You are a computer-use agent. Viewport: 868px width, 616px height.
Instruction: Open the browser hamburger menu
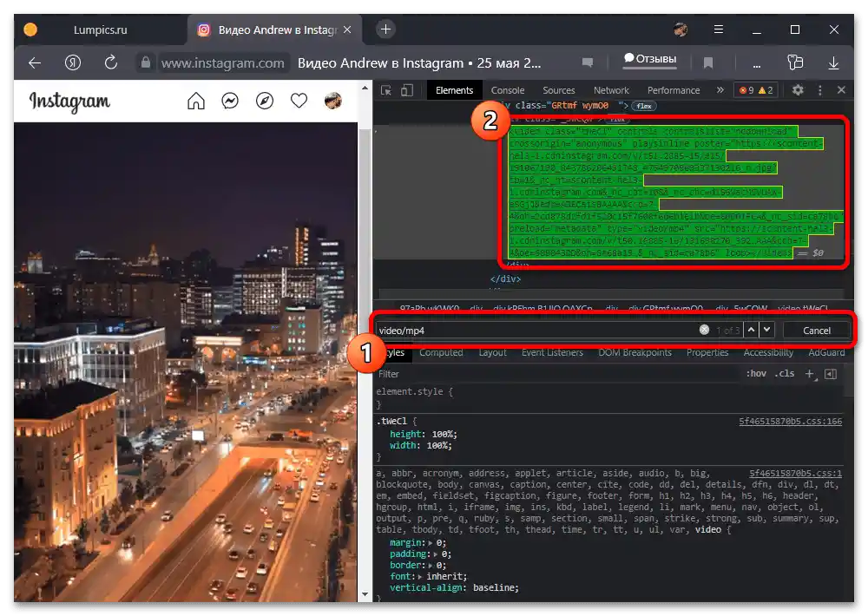pos(719,29)
